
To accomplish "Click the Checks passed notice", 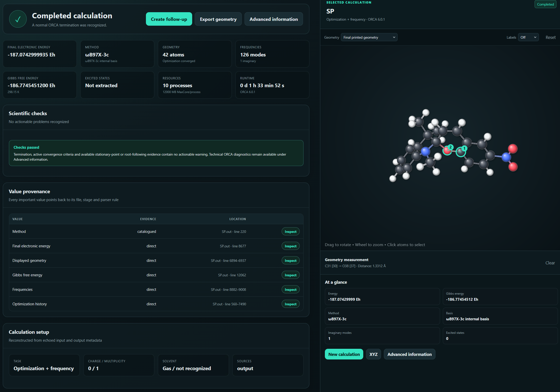I will (x=156, y=153).
